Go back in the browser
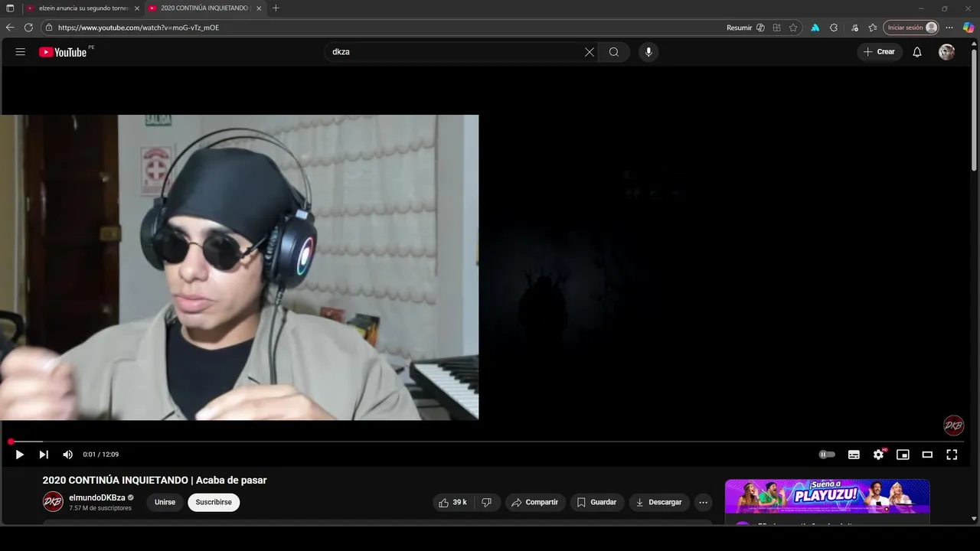 [x=10, y=28]
